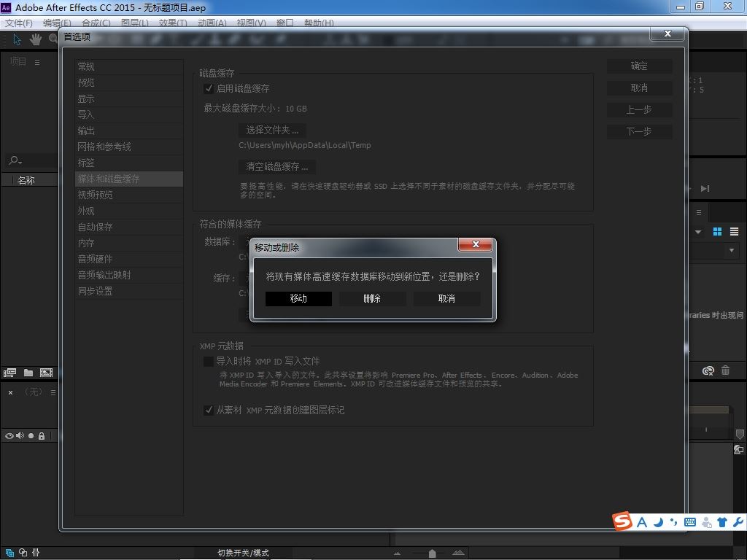Open the 编辑(E) menu
The height and width of the screenshot is (560, 747).
[57, 23]
